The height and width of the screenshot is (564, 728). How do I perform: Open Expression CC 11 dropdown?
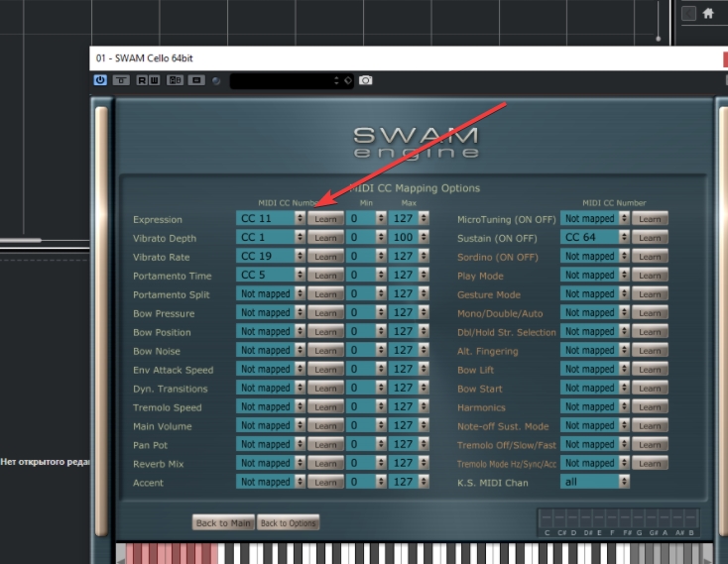(271, 218)
